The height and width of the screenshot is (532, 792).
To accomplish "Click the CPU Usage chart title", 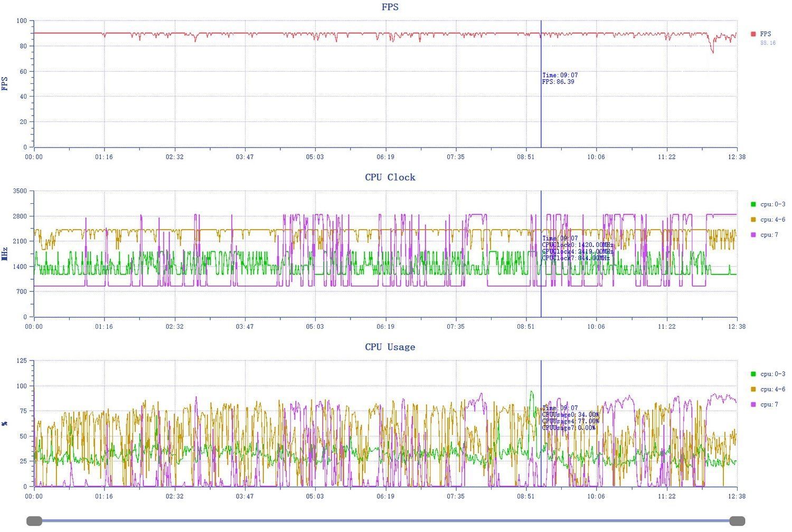I will [x=390, y=347].
